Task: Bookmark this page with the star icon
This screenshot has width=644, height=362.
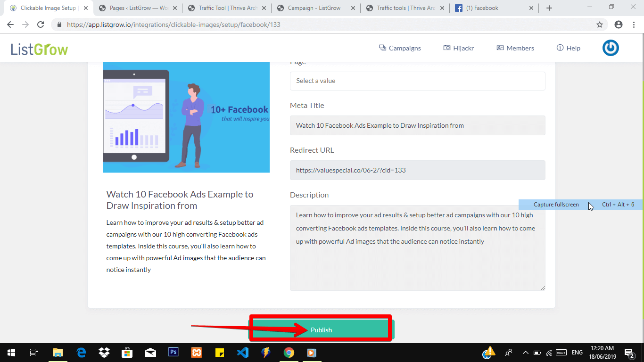Action: [x=600, y=25]
